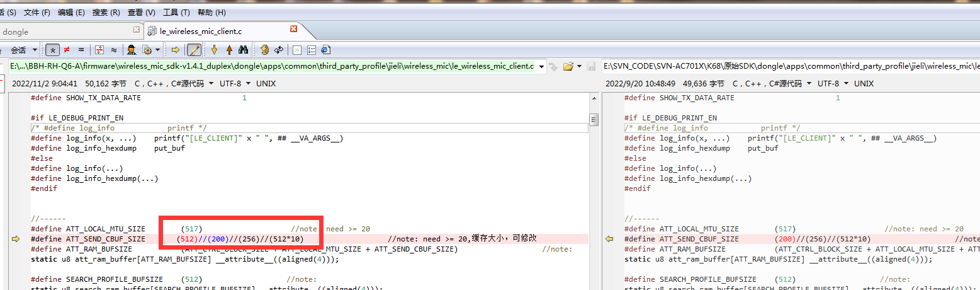The image size is (980, 290).
Task: Open the 文件 (F) menu
Action: point(37,12)
